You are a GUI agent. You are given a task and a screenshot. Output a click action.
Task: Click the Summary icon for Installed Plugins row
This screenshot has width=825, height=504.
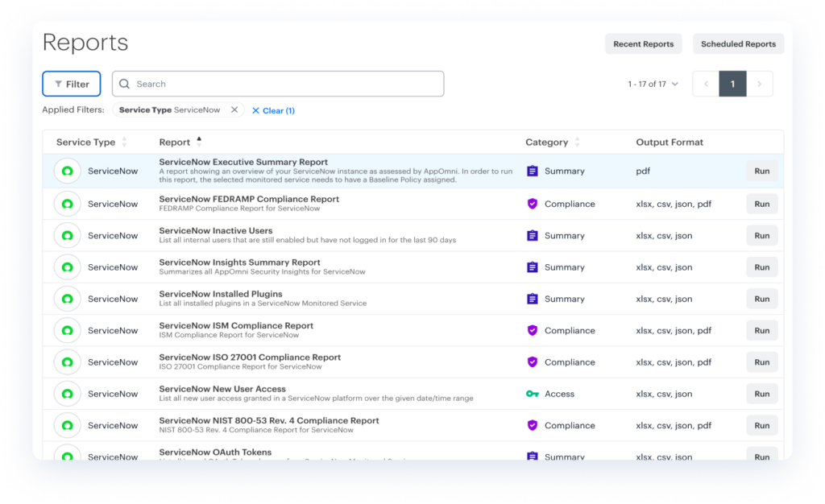(532, 300)
